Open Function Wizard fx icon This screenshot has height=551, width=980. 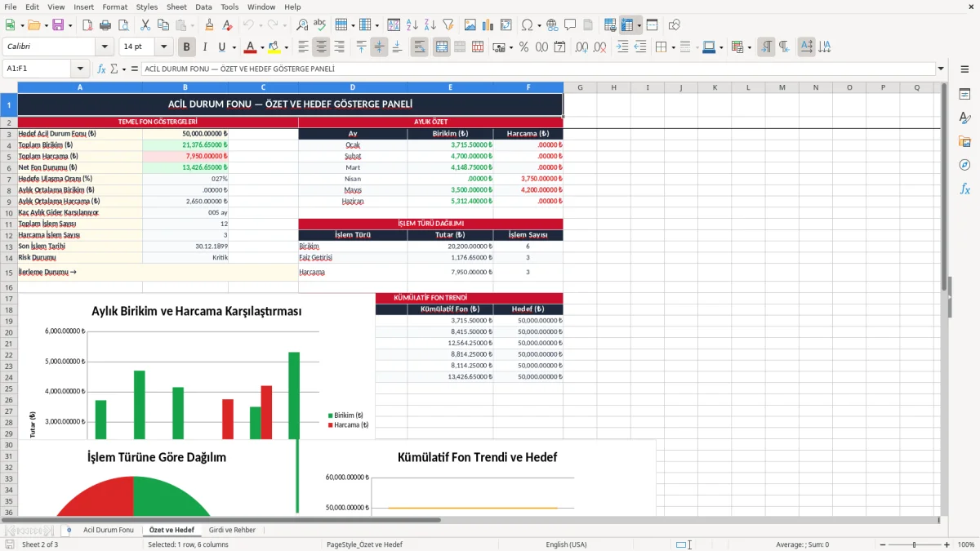101,69
